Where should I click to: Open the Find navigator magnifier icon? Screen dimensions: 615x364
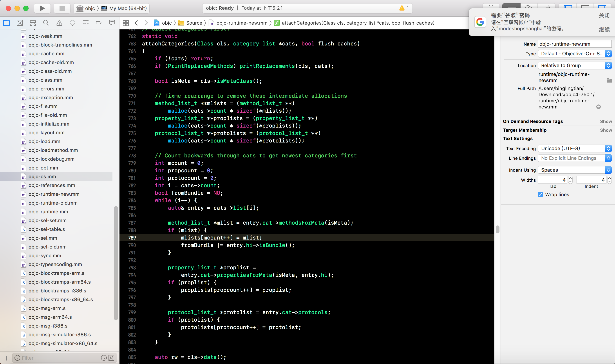(x=46, y=23)
